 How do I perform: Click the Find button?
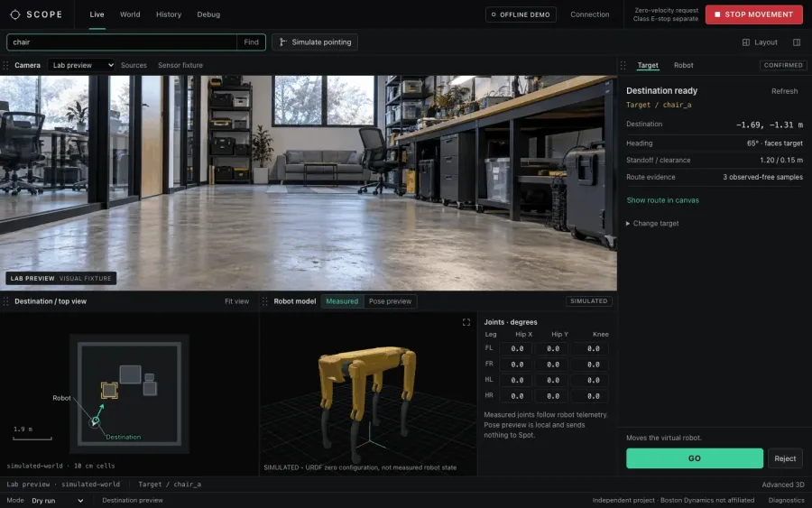point(251,42)
